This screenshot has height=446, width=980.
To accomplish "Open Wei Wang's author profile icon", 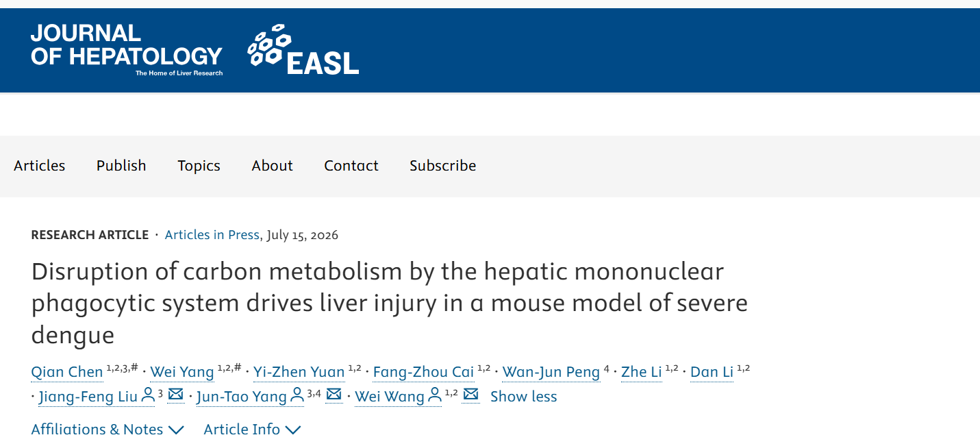I will click(x=434, y=395).
